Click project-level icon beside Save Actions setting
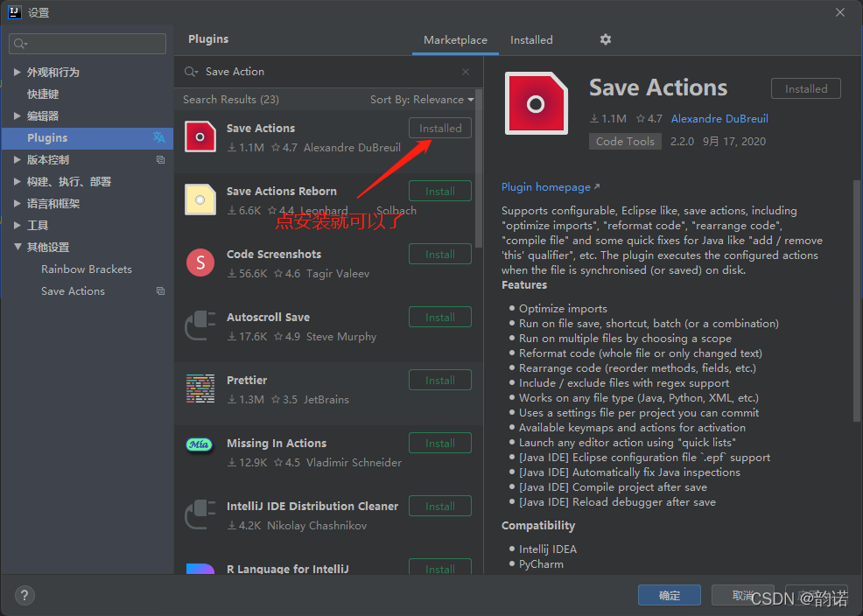The width and height of the screenshot is (863, 616). pyautogui.click(x=161, y=291)
